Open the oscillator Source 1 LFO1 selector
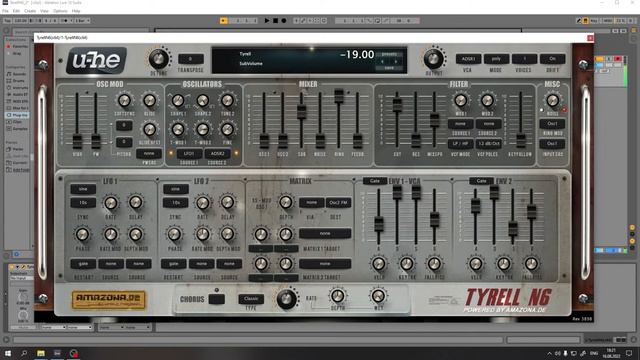640x360 pixels. pos(189,153)
